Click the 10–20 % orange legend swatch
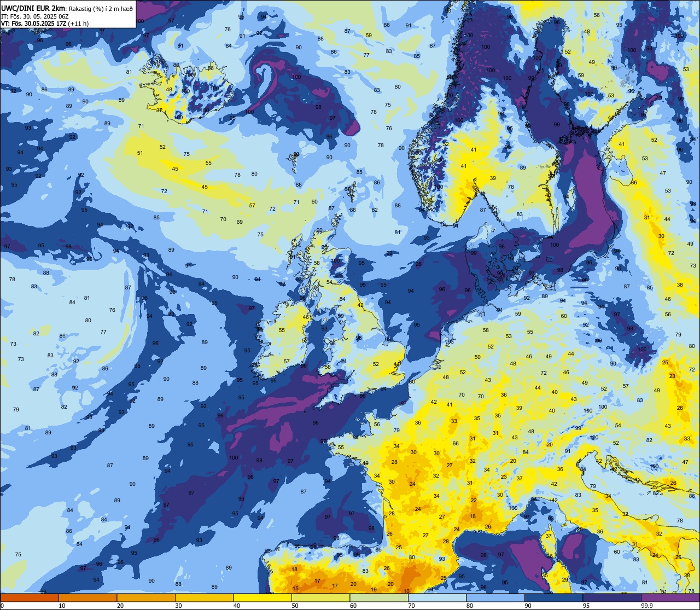 87,597
